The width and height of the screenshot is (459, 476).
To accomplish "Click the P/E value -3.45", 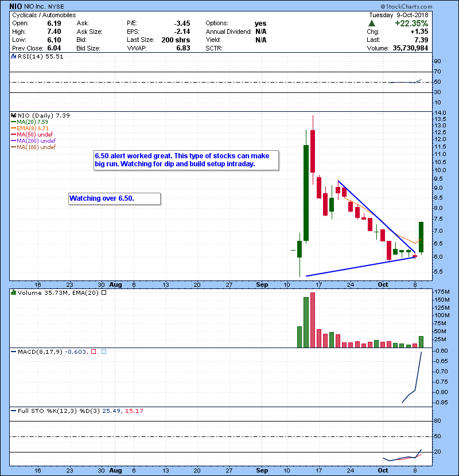I will click(182, 24).
